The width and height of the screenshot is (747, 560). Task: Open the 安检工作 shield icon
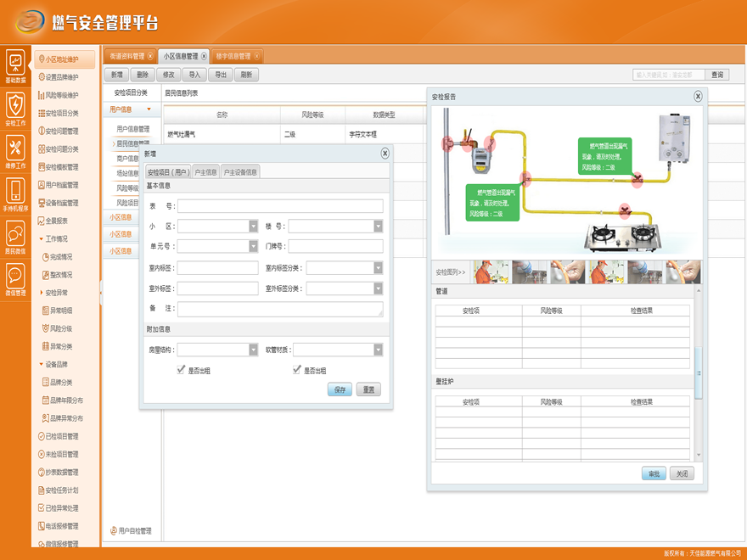click(15, 106)
